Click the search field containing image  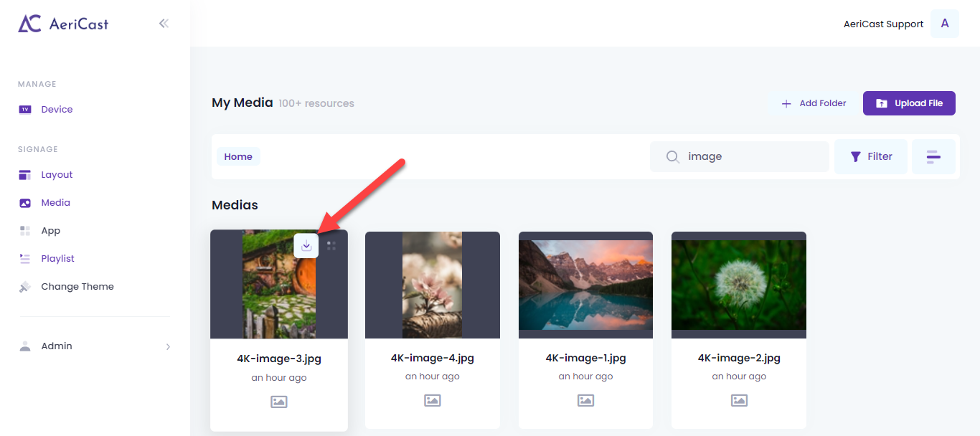(739, 156)
